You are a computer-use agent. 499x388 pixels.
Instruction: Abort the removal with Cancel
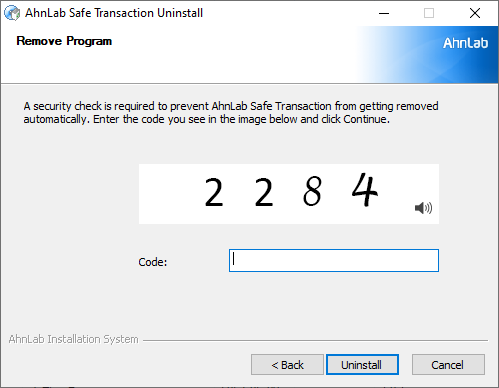pyautogui.click(x=448, y=365)
